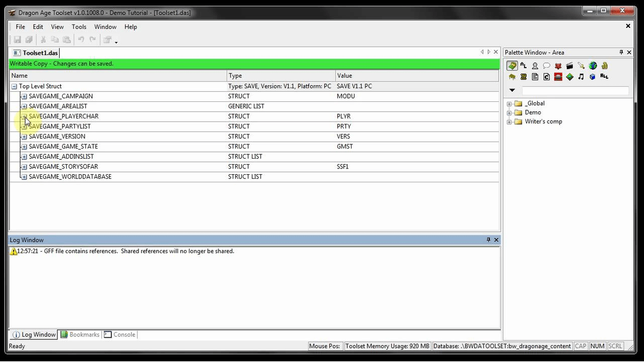Image resolution: width=644 pixels, height=362 pixels.
Task: Close the Log Window panel
Action: [x=496, y=240]
